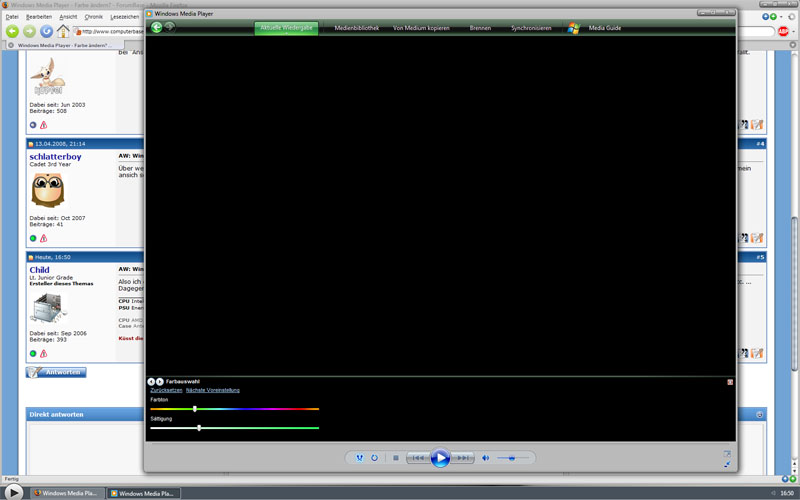Quote post #4 with quote icon
This screenshot has width=800, height=500.
[744, 238]
